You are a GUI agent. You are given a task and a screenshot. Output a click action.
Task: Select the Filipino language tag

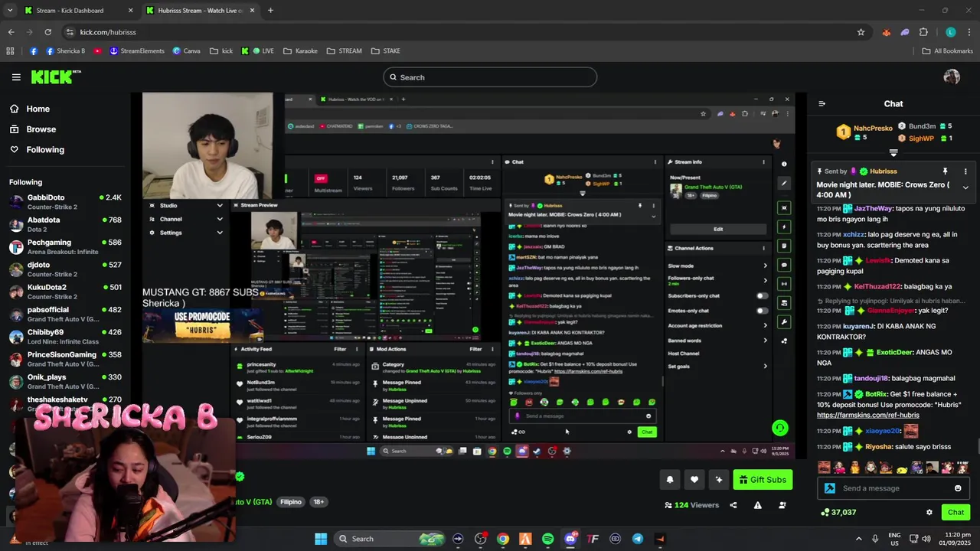(291, 502)
